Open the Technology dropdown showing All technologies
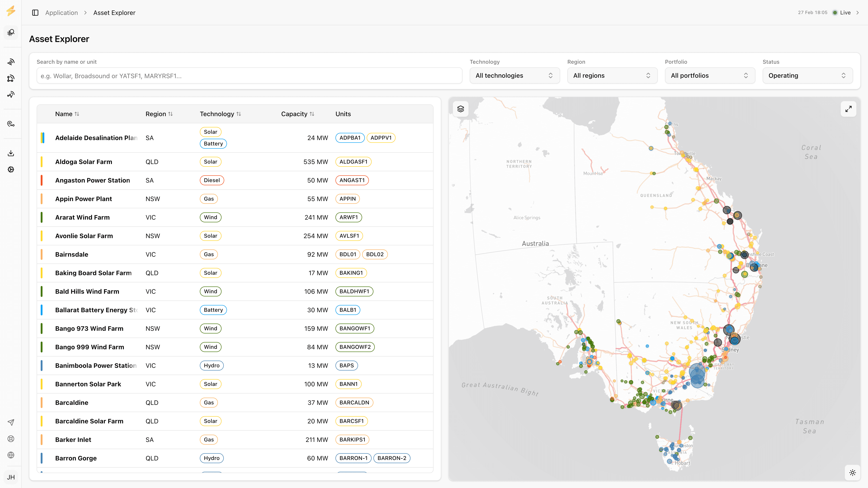Image resolution: width=868 pixels, height=488 pixels. tap(514, 75)
